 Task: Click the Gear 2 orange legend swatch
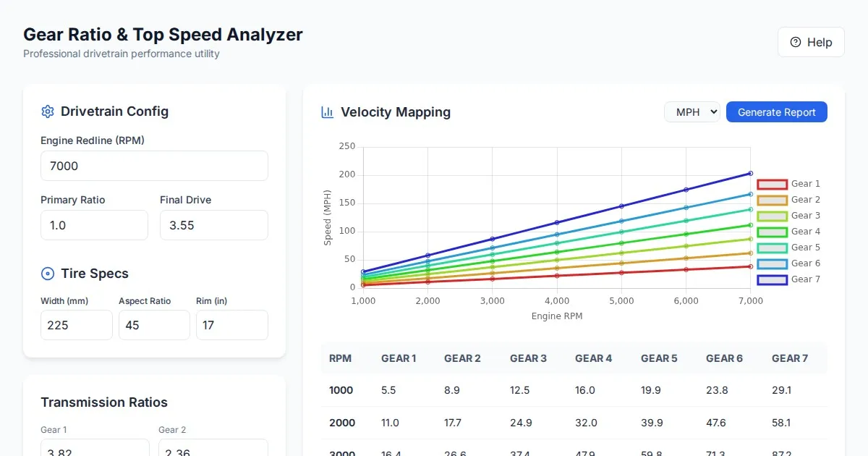click(x=772, y=200)
